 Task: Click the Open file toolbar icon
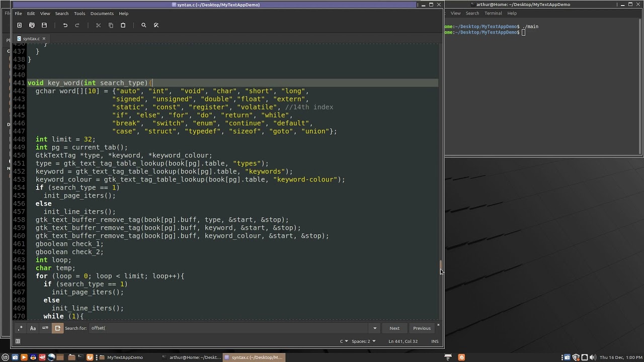[32, 25]
